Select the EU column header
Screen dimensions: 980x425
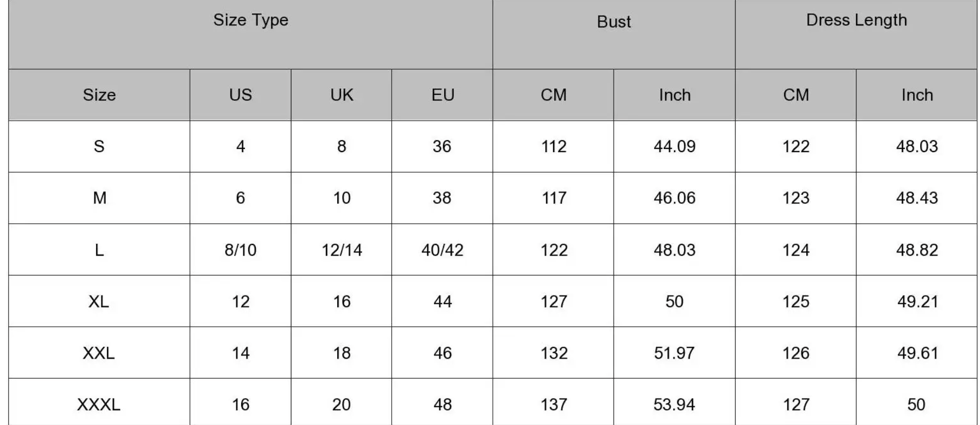(443, 95)
